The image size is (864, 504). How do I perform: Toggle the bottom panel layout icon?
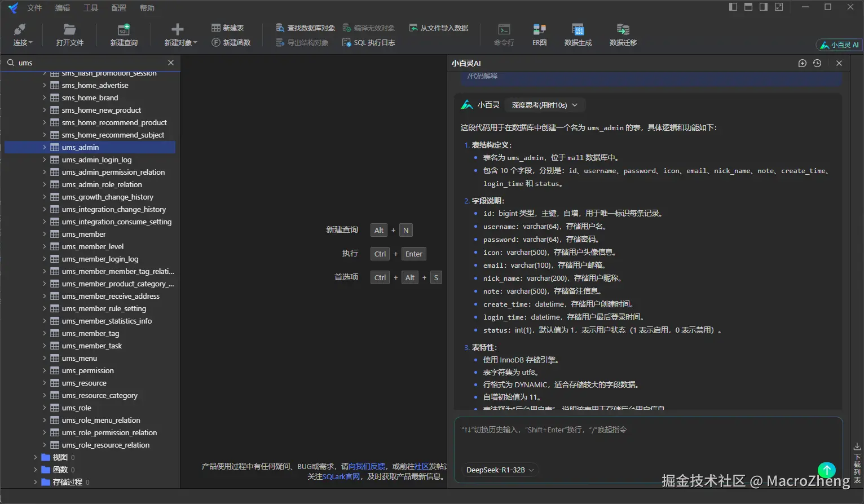point(748,7)
